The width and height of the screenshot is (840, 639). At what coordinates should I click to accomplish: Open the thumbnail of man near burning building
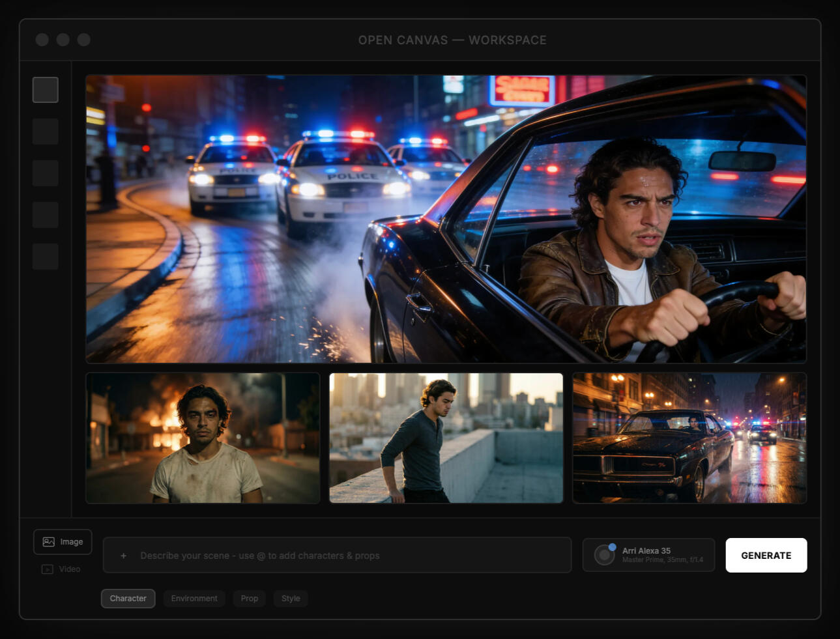coord(203,438)
